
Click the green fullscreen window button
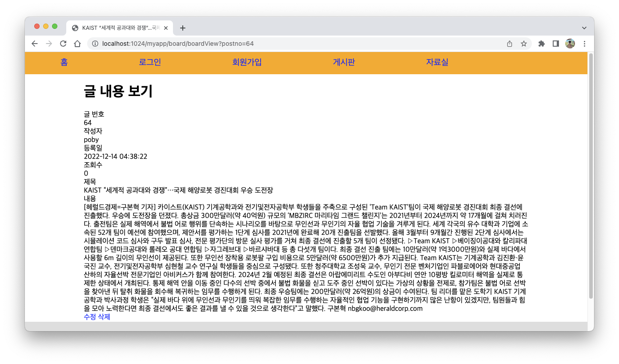[x=55, y=27]
